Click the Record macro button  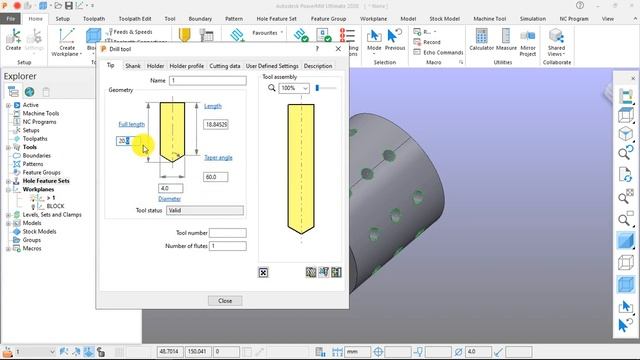(x=427, y=42)
